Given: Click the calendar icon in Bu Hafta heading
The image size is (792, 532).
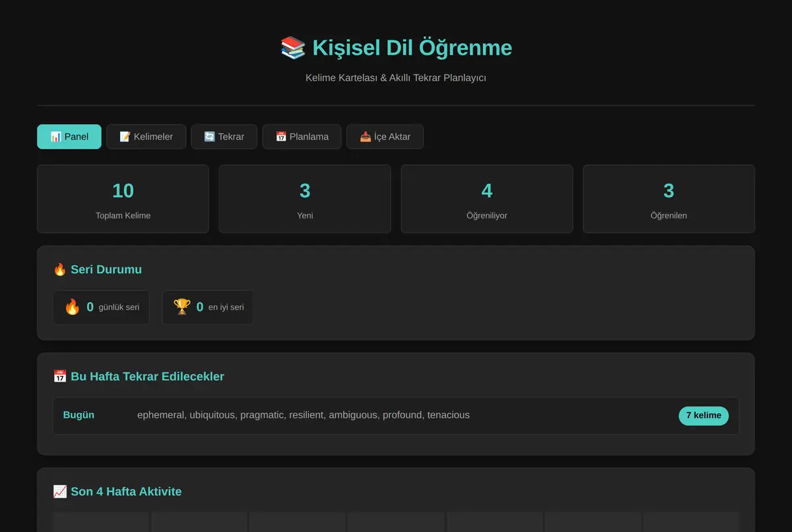Looking at the screenshot, I should click(x=59, y=376).
